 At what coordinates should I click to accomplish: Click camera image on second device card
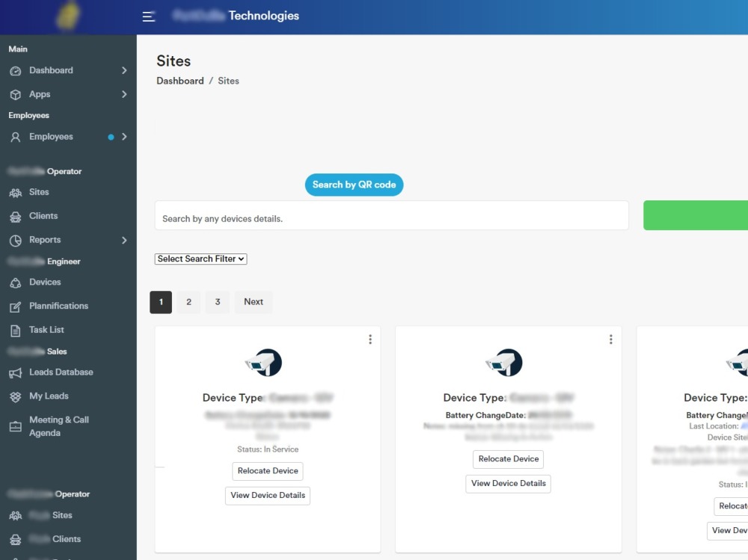pos(503,363)
